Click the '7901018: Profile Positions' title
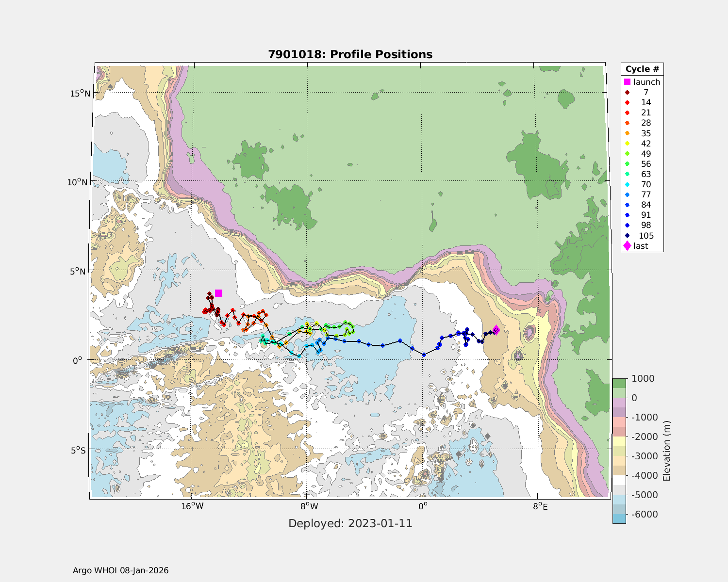728x582 pixels. [x=350, y=54]
